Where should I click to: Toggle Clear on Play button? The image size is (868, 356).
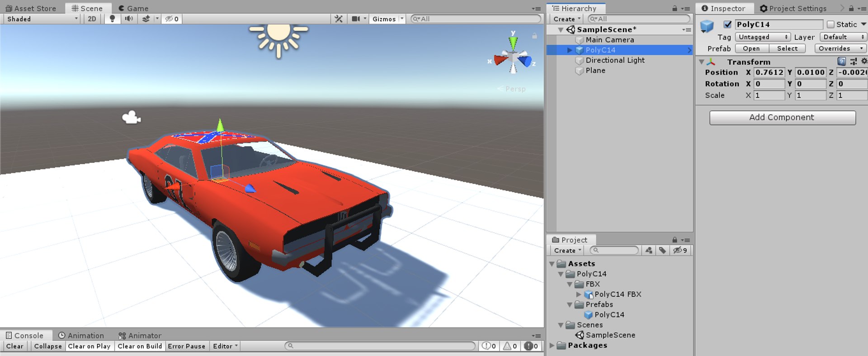tap(89, 346)
